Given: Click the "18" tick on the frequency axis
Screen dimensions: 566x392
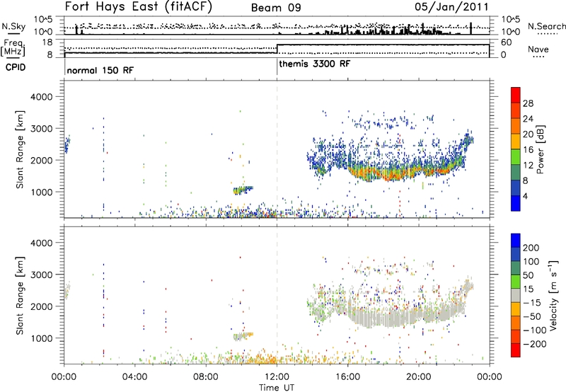Looking at the screenshot, I should point(47,42).
